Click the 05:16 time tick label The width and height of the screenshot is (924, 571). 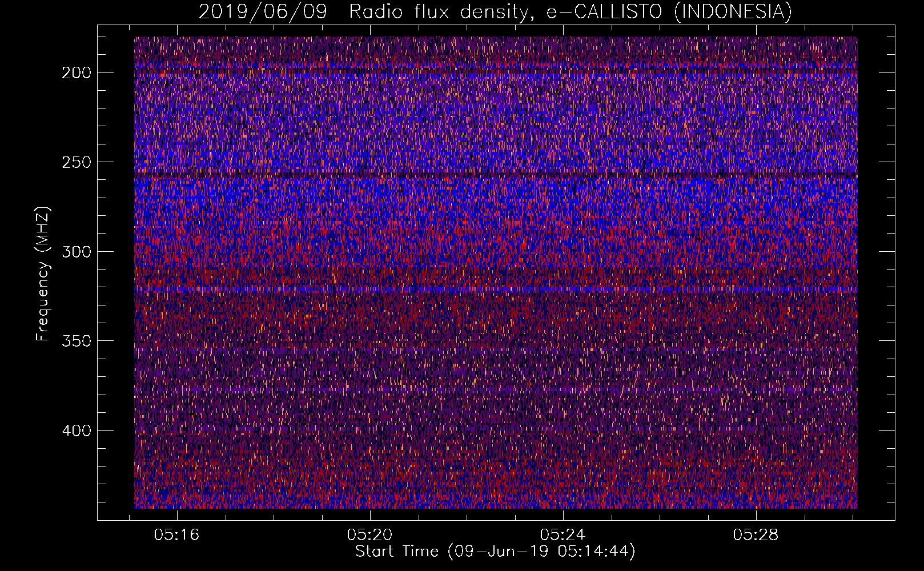[x=176, y=535]
